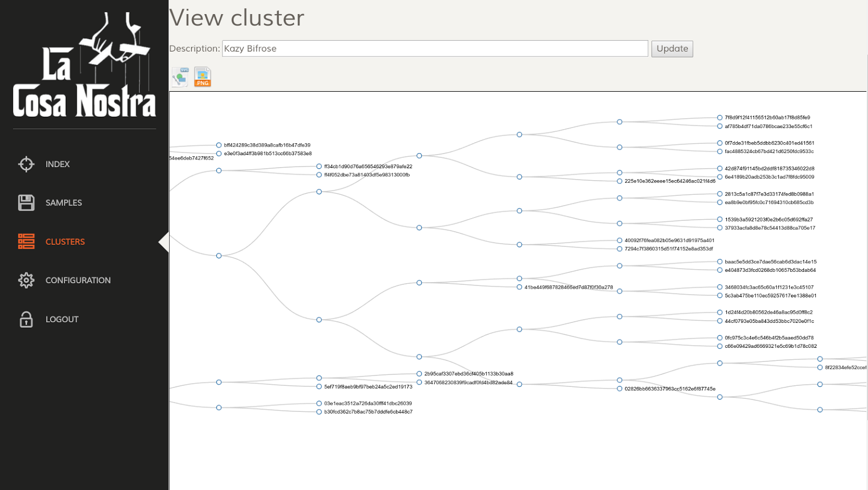Screen dimensions: 868x490
Task: Click the Logout padlock icon
Action: point(25,320)
